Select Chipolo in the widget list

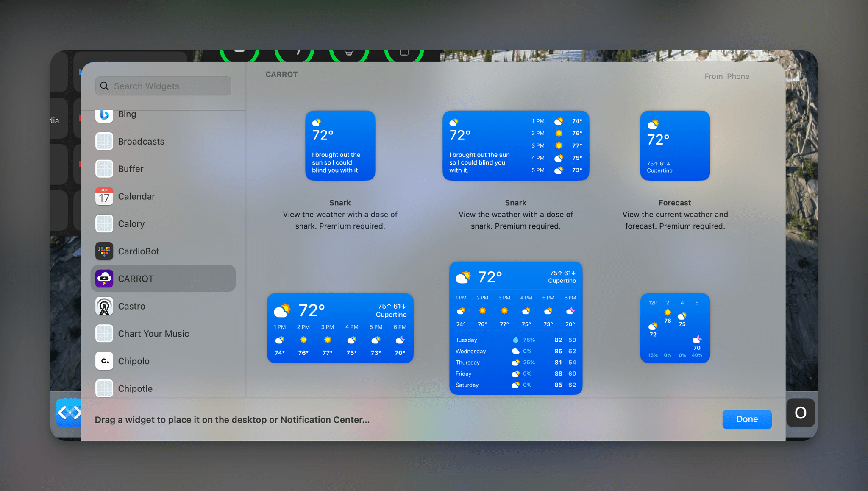coord(163,361)
